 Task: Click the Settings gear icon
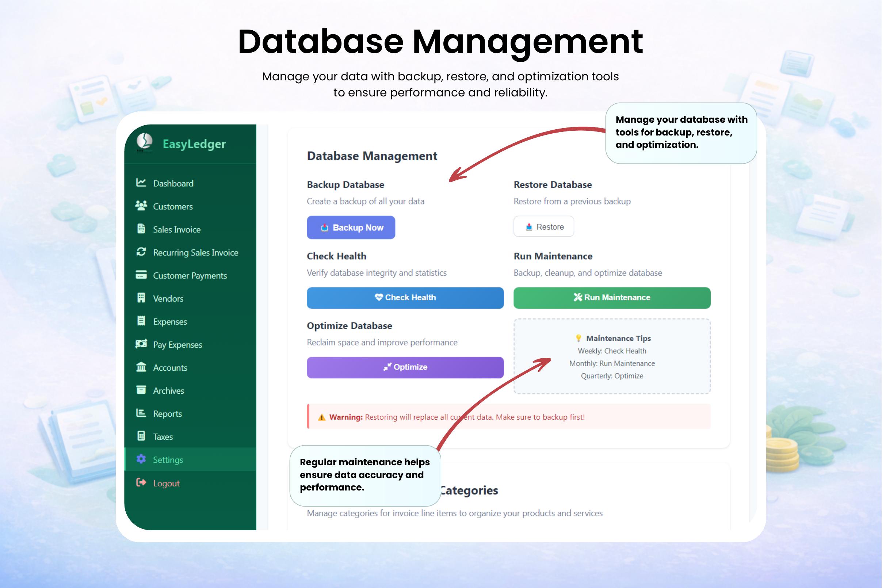(141, 459)
